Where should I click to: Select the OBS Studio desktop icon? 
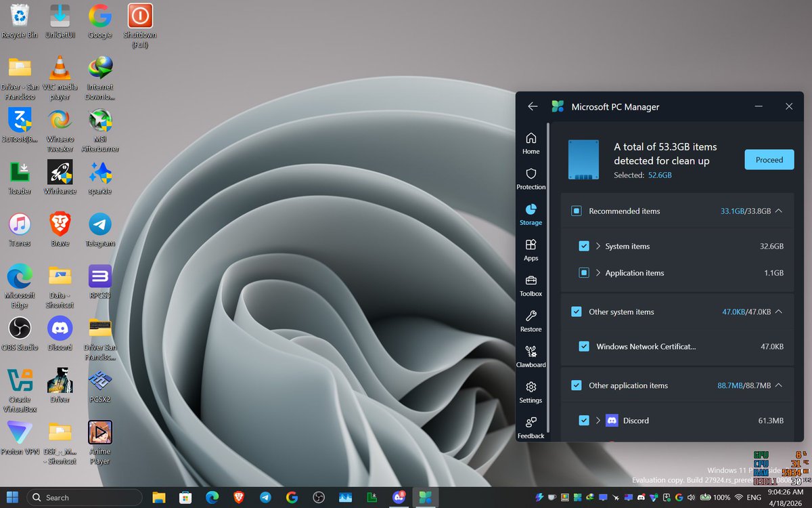pos(20,334)
